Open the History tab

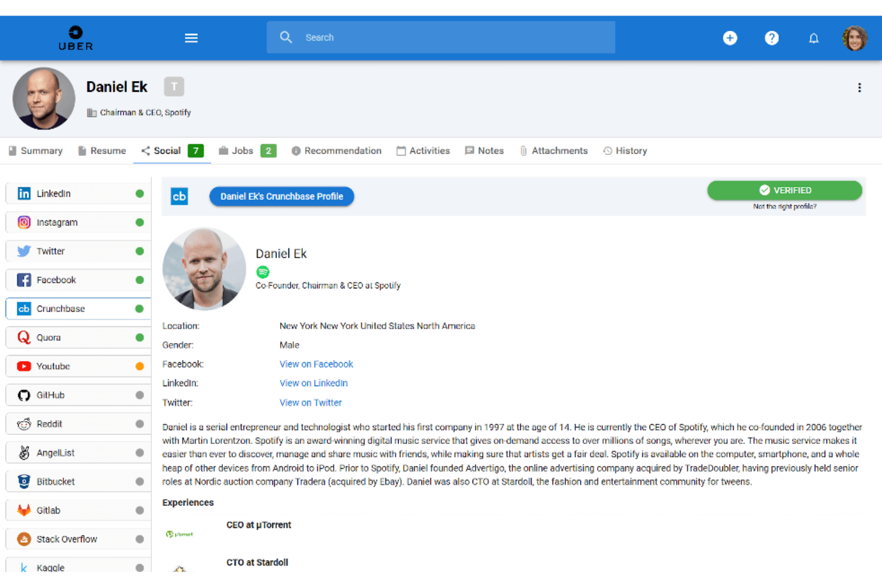[x=625, y=151]
